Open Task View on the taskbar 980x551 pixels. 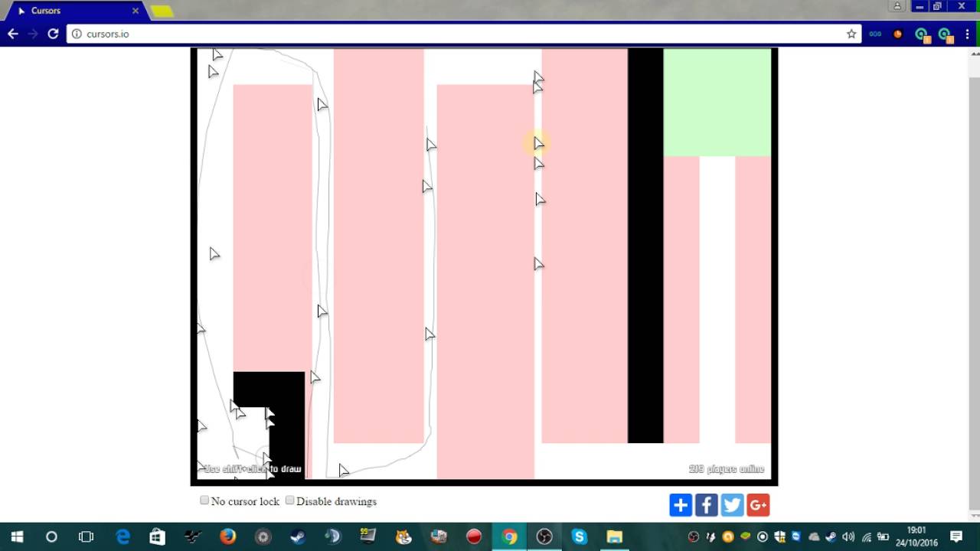pyautogui.click(x=86, y=536)
